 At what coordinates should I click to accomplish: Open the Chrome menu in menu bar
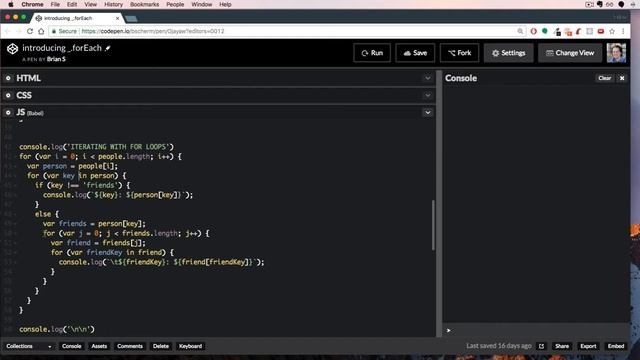[x=32, y=4]
